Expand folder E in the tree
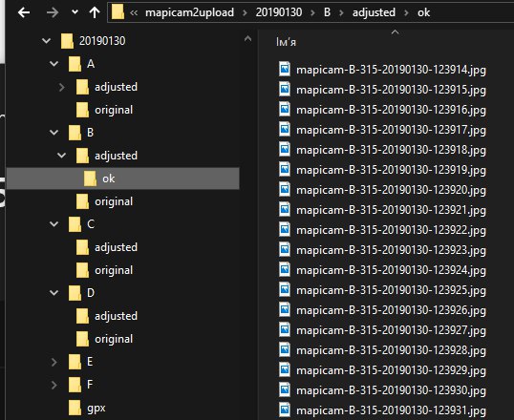The width and height of the screenshot is (514, 420). click(x=54, y=362)
